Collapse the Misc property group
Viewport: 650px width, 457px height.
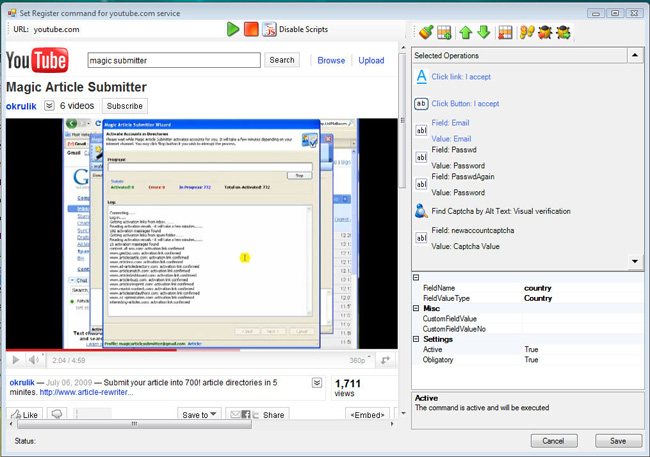pos(416,308)
